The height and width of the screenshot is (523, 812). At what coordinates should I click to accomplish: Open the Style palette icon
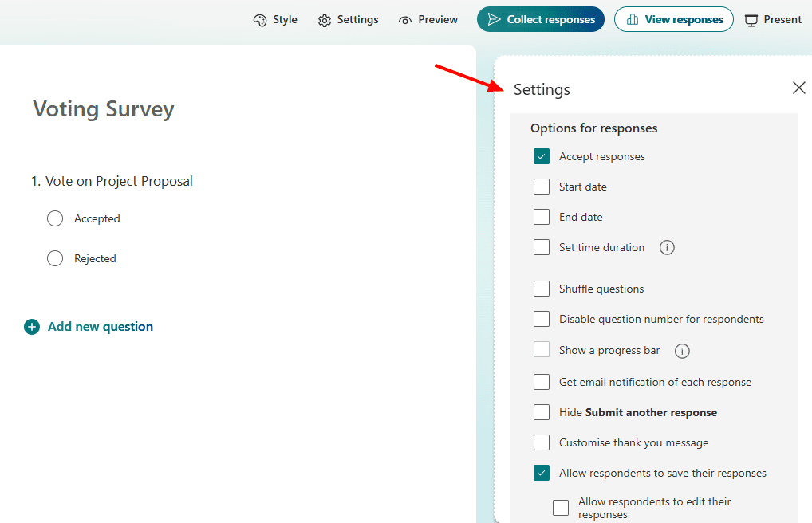[259, 20]
